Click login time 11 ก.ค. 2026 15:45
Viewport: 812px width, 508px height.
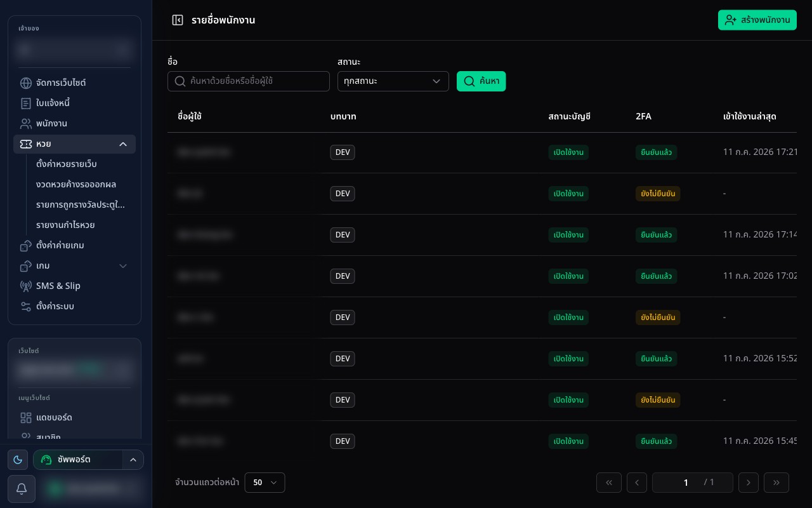760,441
